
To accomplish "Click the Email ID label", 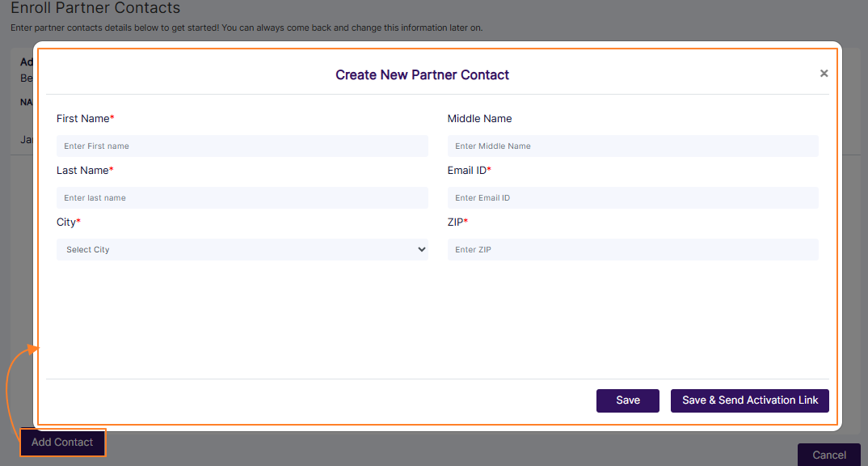I will click(470, 170).
